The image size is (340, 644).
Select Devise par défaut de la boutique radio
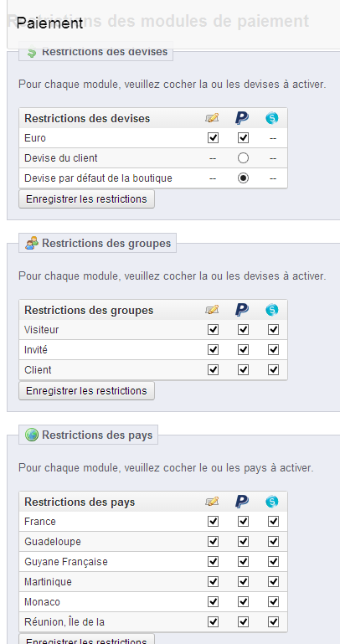[x=244, y=178]
